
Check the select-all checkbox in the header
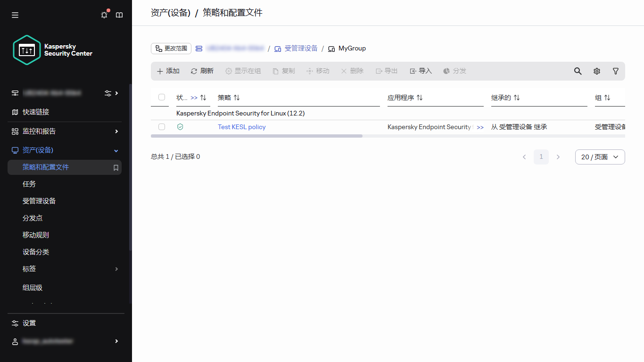162,97
